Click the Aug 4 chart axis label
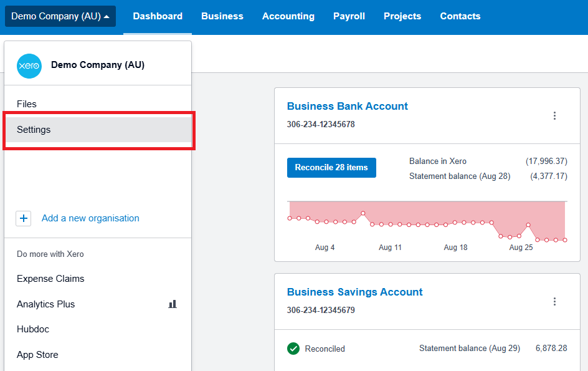588x371 pixels. tap(325, 248)
